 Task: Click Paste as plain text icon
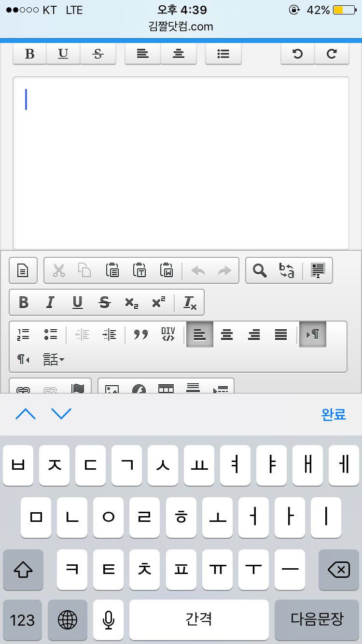[139, 270]
